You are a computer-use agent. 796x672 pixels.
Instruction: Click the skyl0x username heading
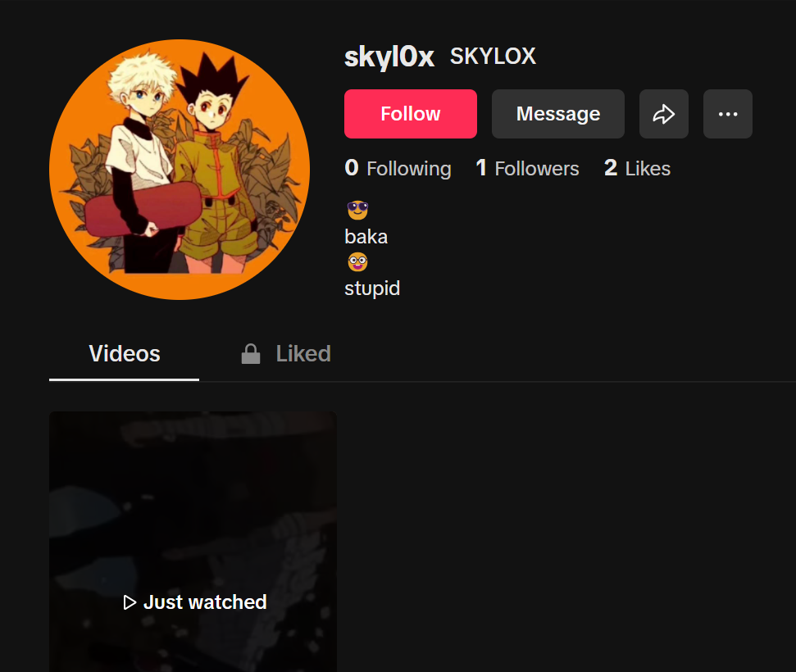[x=389, y=56]
